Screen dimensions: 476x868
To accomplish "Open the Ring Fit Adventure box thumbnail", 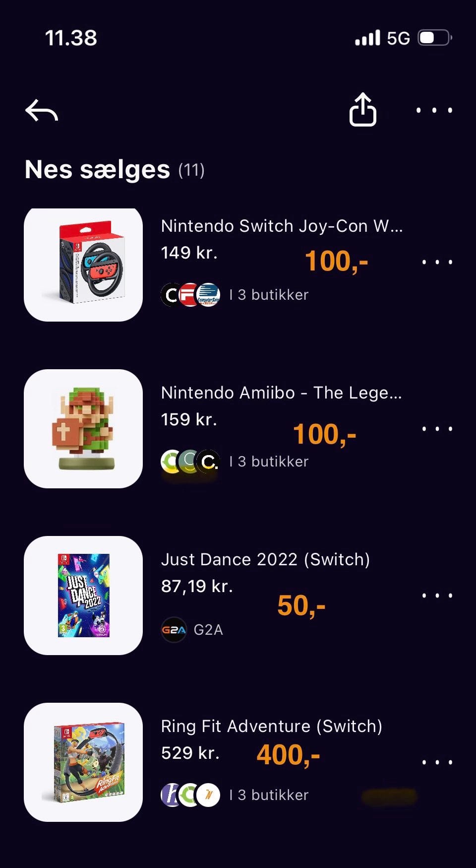I will pos(83,762).
